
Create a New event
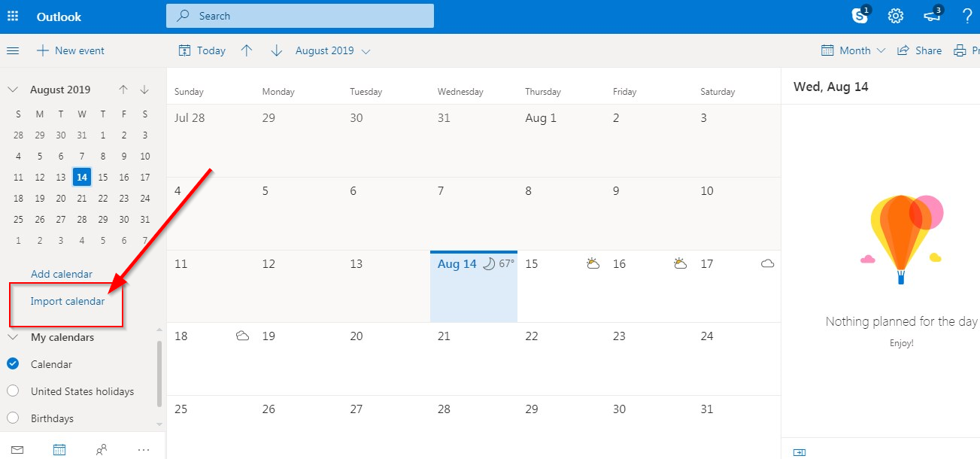click(71, 50)
